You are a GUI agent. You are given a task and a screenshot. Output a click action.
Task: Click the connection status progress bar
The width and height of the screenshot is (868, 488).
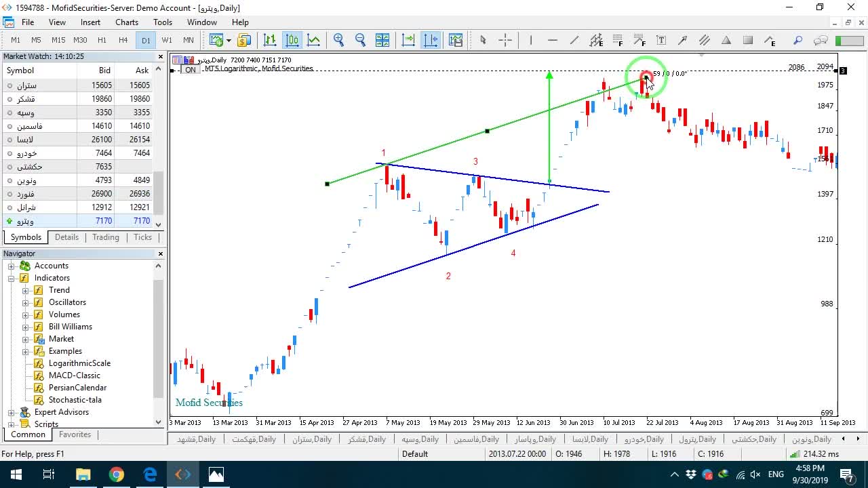849,41
